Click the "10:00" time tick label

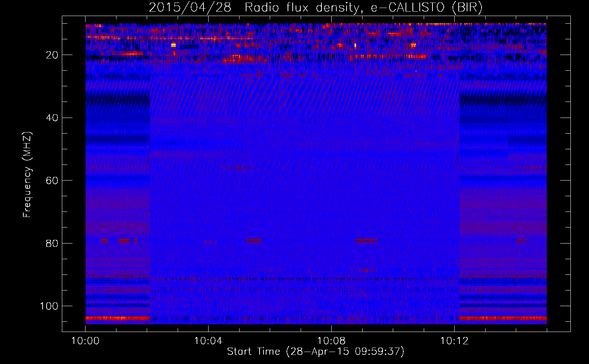(86, 341)
